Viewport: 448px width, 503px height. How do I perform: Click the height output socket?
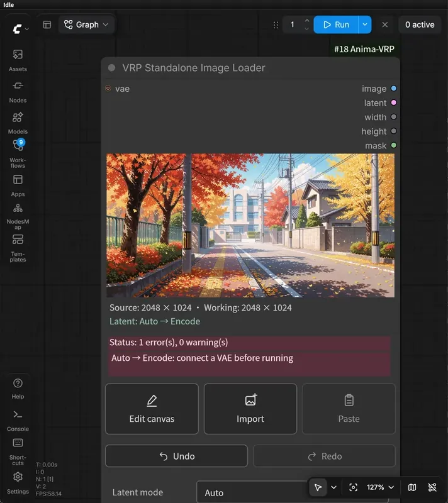(x=394, y=131)
